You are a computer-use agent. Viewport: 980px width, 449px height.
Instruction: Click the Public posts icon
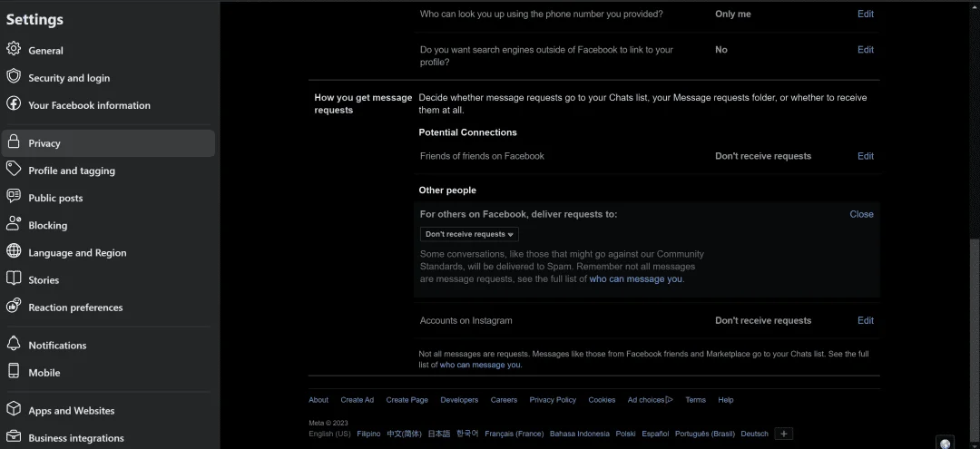(14, 197)
